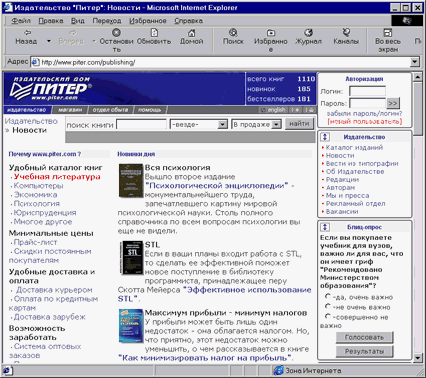Focus the Логин input field
426x378 pixels.
tap(367, 91)
